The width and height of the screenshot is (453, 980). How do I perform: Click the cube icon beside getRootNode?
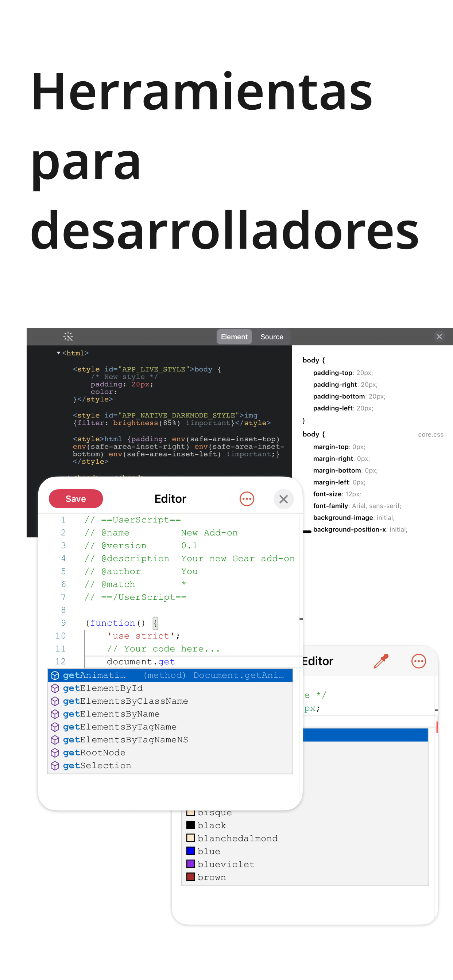point(55,753)
